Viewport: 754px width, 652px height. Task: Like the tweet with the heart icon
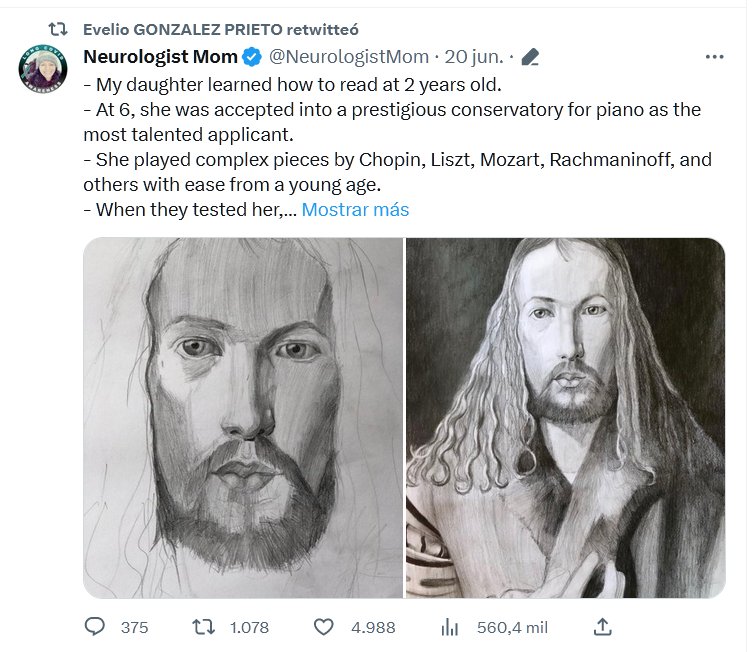(323, 627)
